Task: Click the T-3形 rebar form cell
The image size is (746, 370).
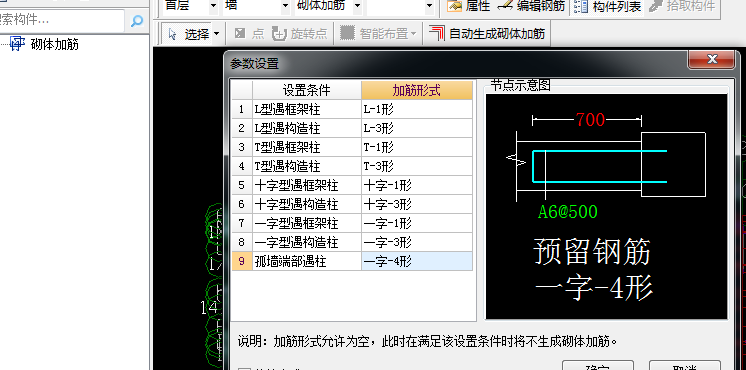Action: (417, 166)
